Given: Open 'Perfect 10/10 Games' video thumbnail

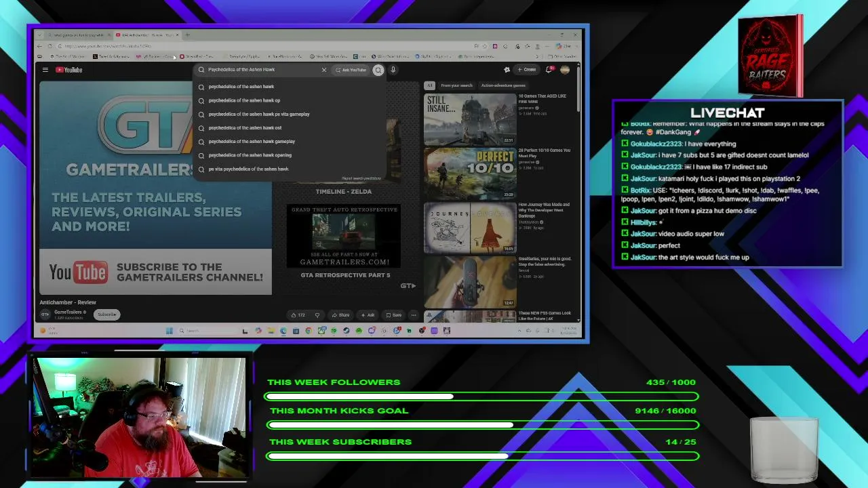Looking at the screenshot, I should (470, 173).
